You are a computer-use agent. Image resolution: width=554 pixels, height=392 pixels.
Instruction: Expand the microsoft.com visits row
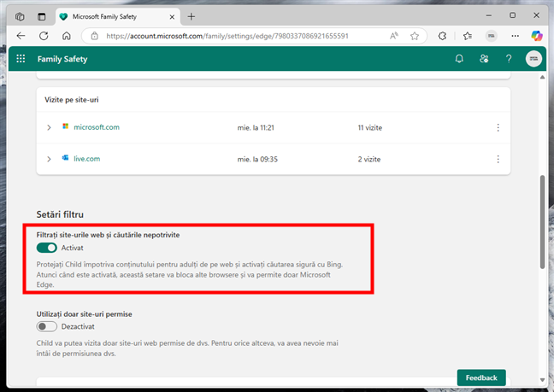pyautogui.click(x=49, y=127)
